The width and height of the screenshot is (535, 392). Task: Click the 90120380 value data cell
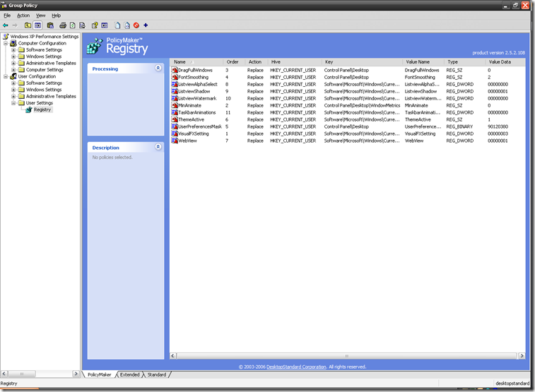[498, 126]
